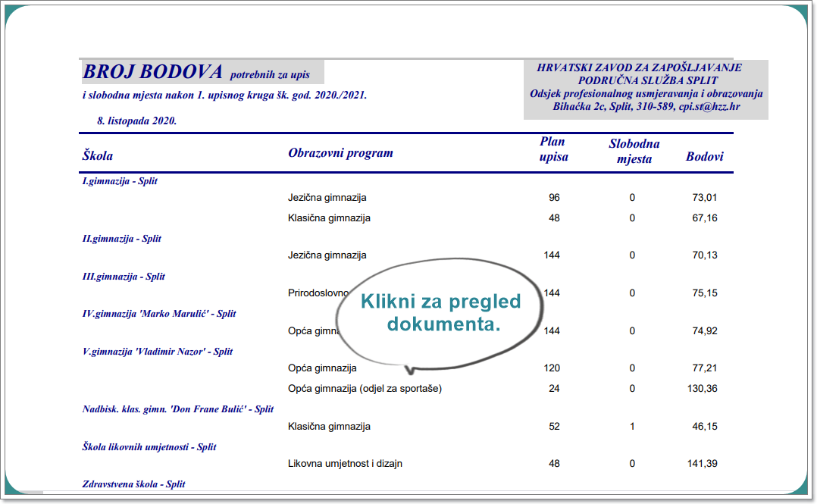This screenshot has width=817, height=504.
Task: Click free places value "1" for Klasična gimnazija
Action: coord(632,427)
